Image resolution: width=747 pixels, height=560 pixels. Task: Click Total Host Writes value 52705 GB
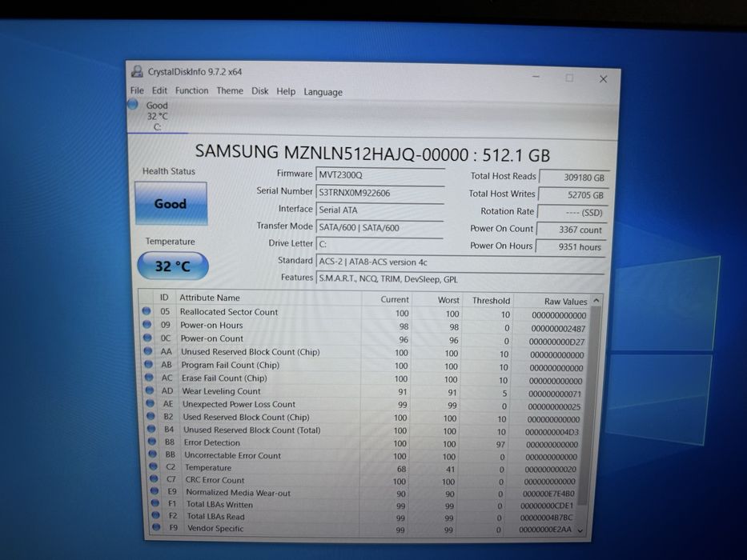click(573, 194)
